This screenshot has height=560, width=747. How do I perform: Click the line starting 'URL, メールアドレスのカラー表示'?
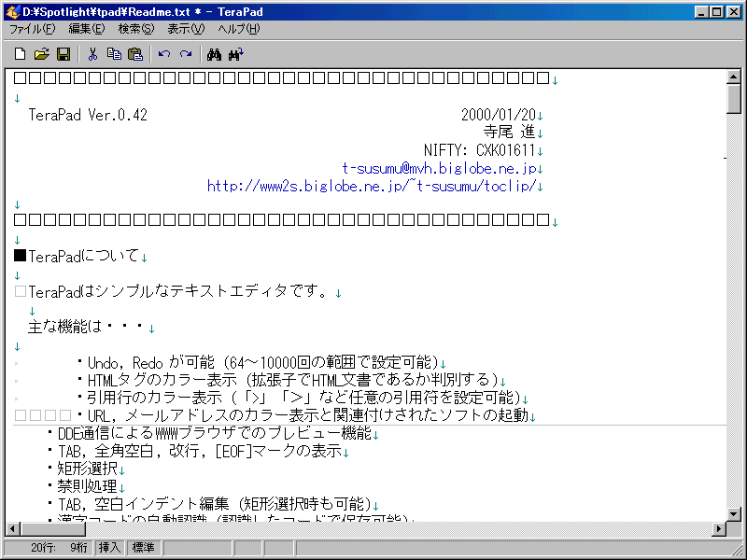(x=303, y=415)
